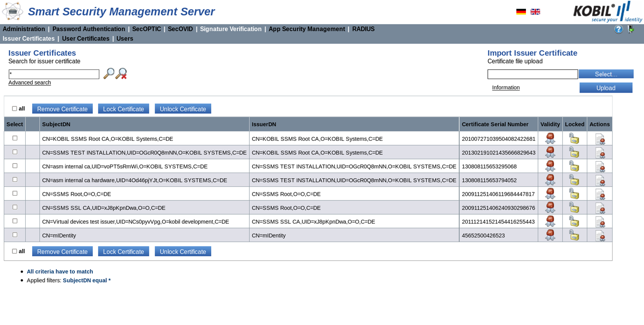Click lock icon for KOBIL SSMS Root CA row
644x325 pixels.
[x=574, y=138]
